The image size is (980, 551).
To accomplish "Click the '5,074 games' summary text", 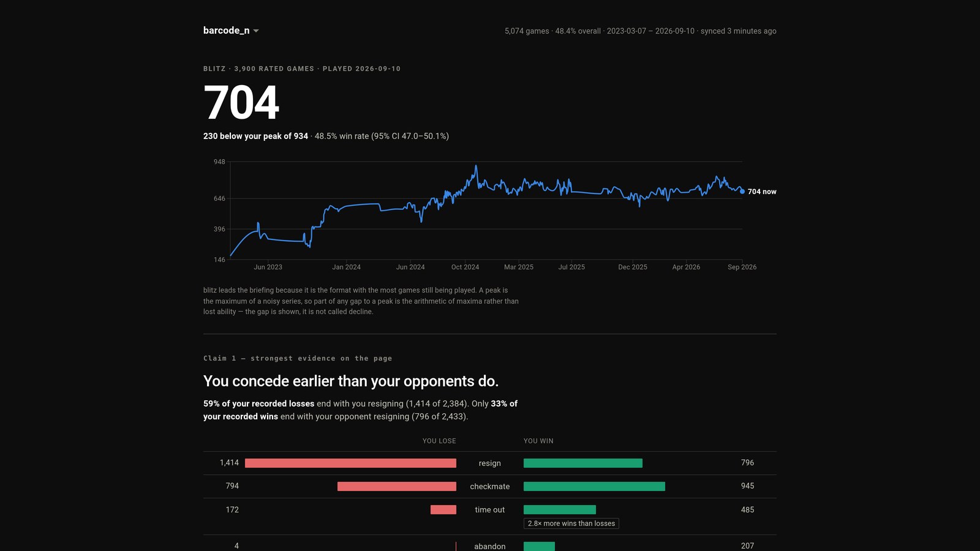I will [x=527, y=31].
